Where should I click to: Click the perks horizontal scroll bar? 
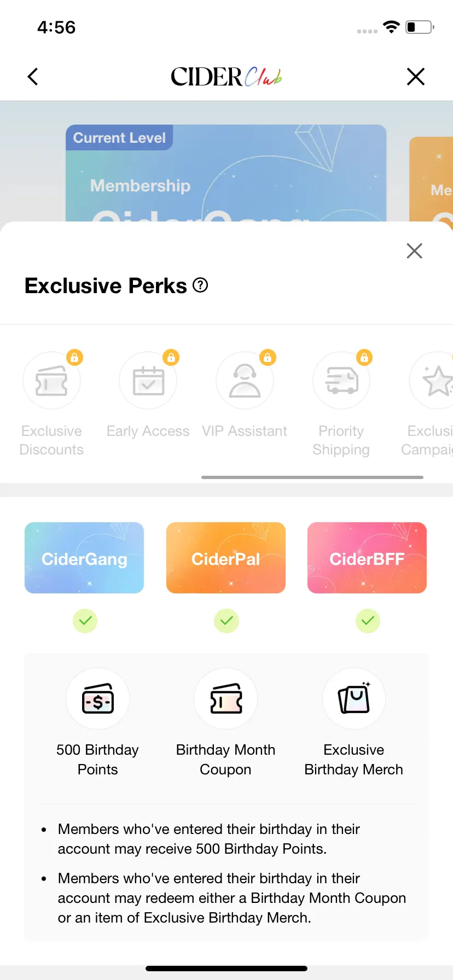(312, 477)
